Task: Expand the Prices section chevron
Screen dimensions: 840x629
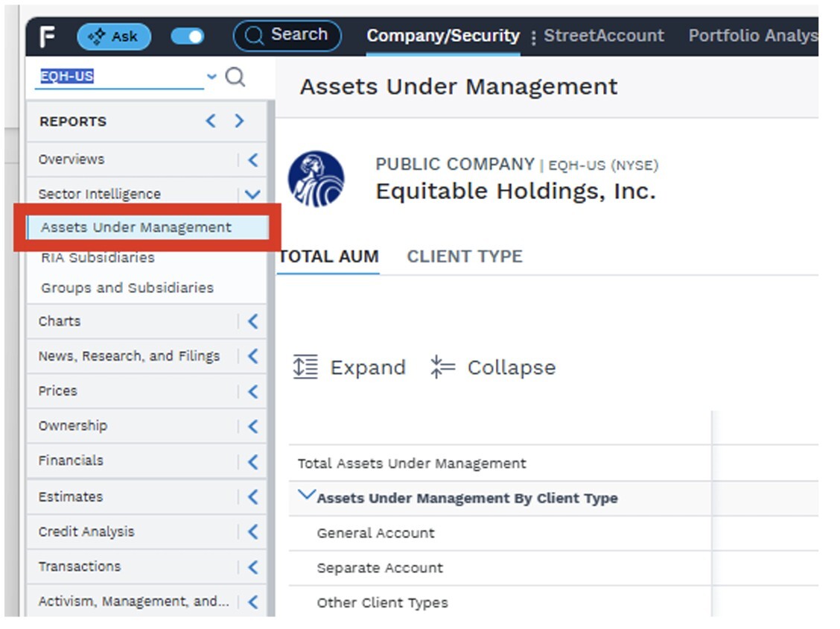Action: coord(253,391)
